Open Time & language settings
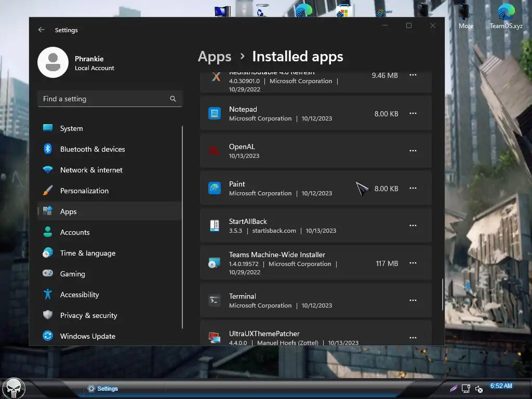532x399 pixels. point(110,253)
